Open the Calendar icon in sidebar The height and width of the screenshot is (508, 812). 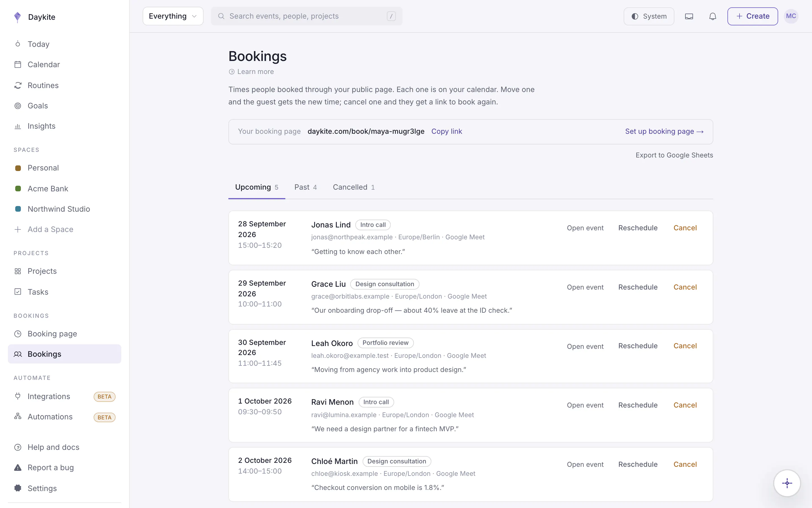[x=18, y=65]
